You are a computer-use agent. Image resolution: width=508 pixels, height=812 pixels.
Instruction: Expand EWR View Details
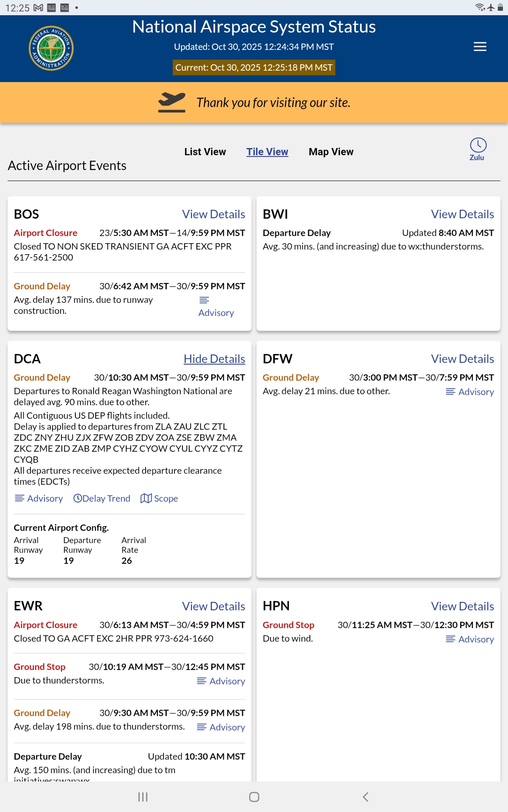pyautogui.click(x=213, y=606)
